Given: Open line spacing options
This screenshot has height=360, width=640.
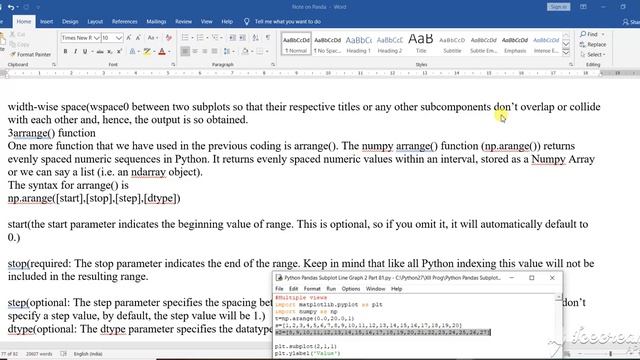Looking at the screenshot, I should pyautogui.click(x=227, y=51).
